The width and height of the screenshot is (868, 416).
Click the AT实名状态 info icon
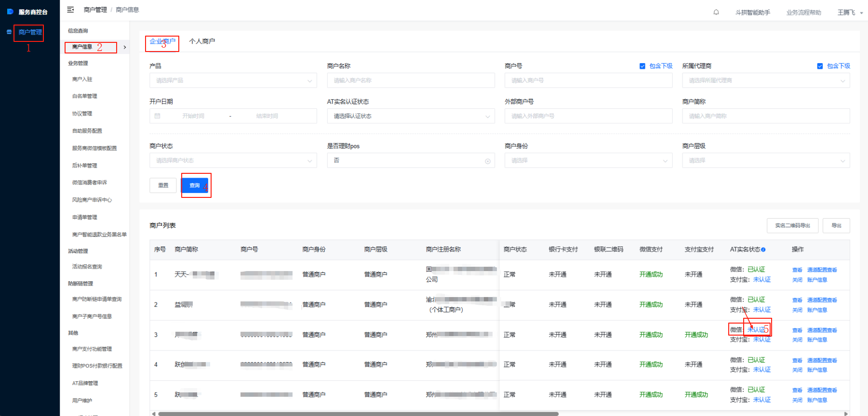pyautogui.click(x=763, y=249)
